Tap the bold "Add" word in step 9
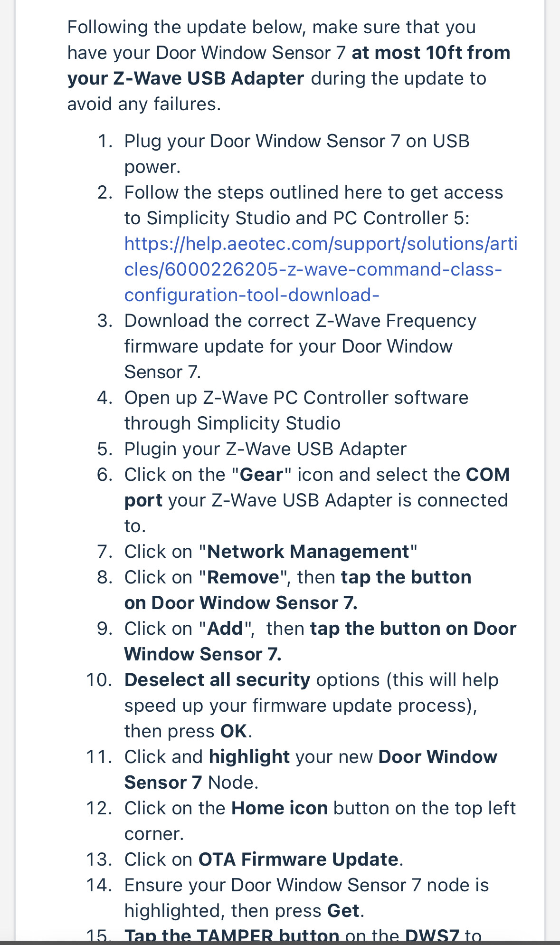This screenshot has height=945, width=560. [225, 629]
